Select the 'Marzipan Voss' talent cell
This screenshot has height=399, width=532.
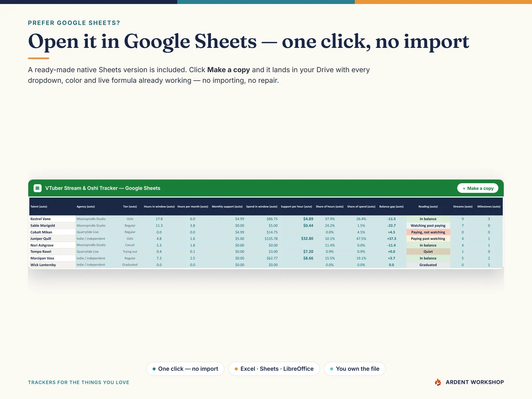[x=53, y=258]
